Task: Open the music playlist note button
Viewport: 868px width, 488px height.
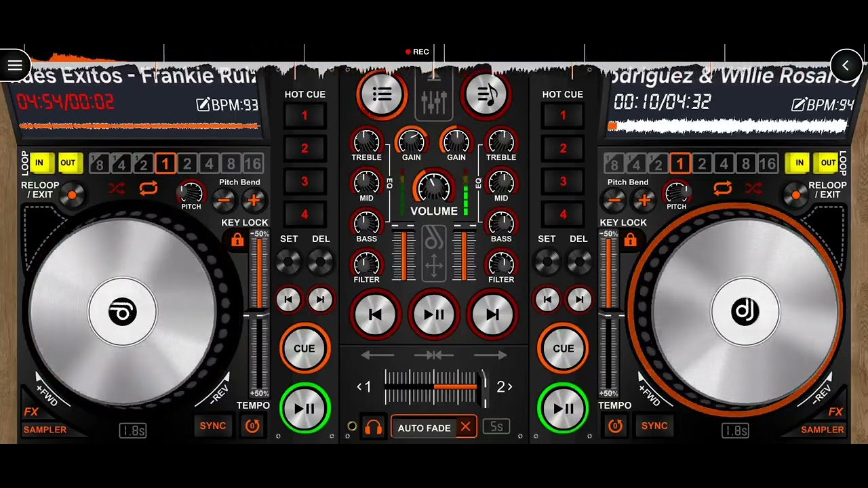Action: (x=486, y=94)
